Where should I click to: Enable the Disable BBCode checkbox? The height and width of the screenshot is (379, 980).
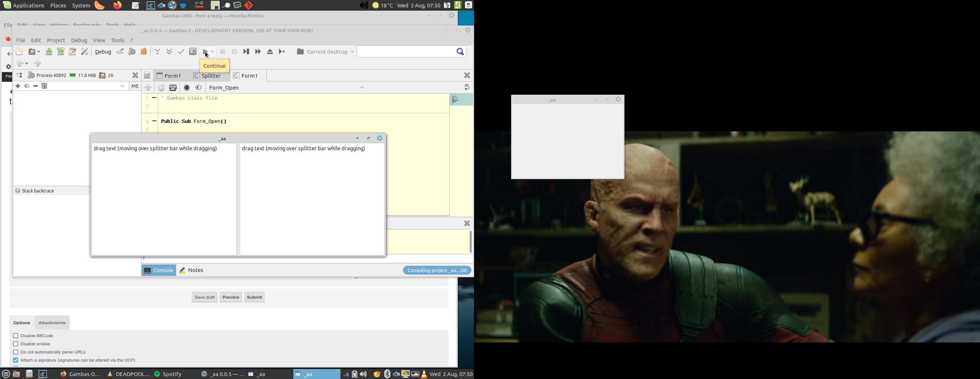tap(16, 336)
